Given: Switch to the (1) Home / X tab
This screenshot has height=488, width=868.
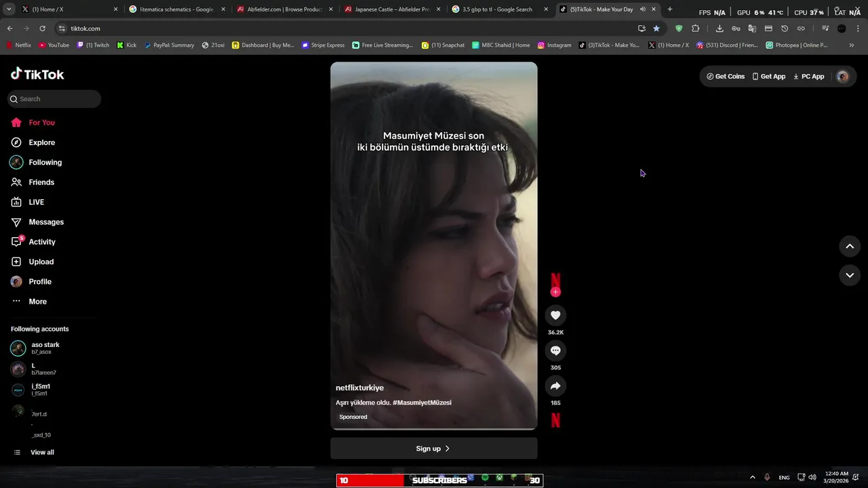Looking at the screenshot, I should click(x=70, y=9).
